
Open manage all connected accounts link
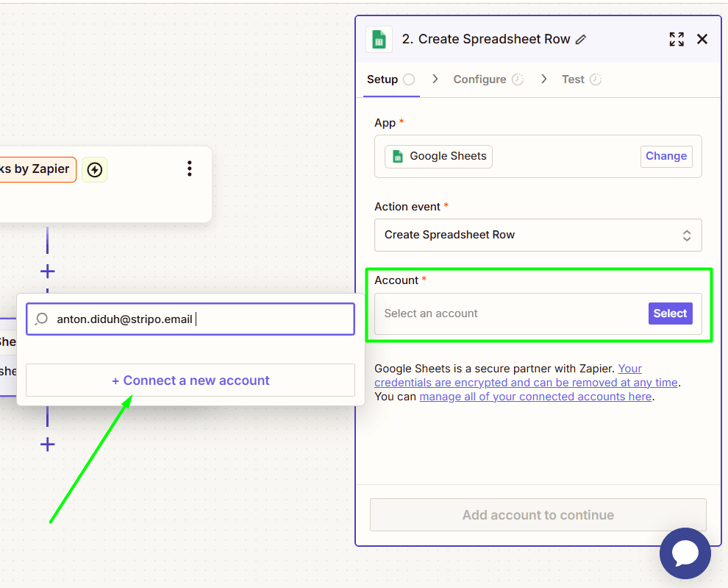tap(535, 397)
